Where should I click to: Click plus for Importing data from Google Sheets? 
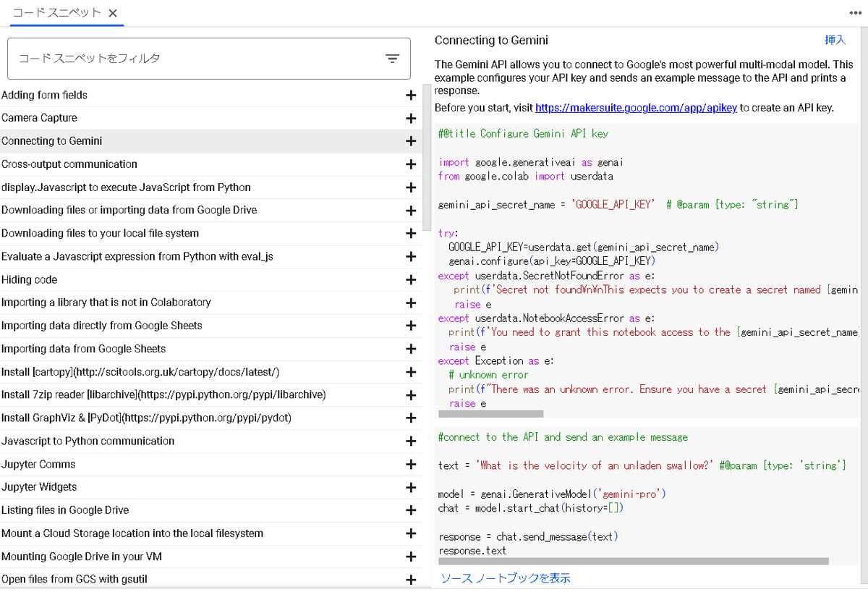(x=411, y=349)
